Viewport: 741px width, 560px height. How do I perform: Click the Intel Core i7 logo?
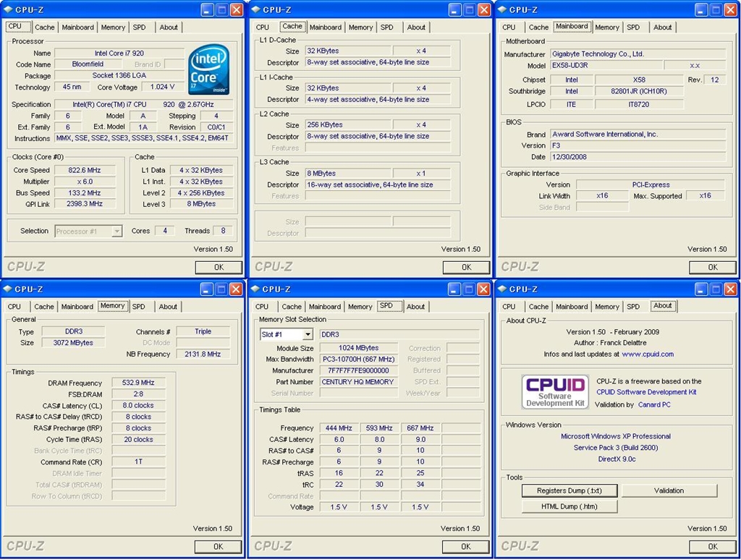pos(209,69)
